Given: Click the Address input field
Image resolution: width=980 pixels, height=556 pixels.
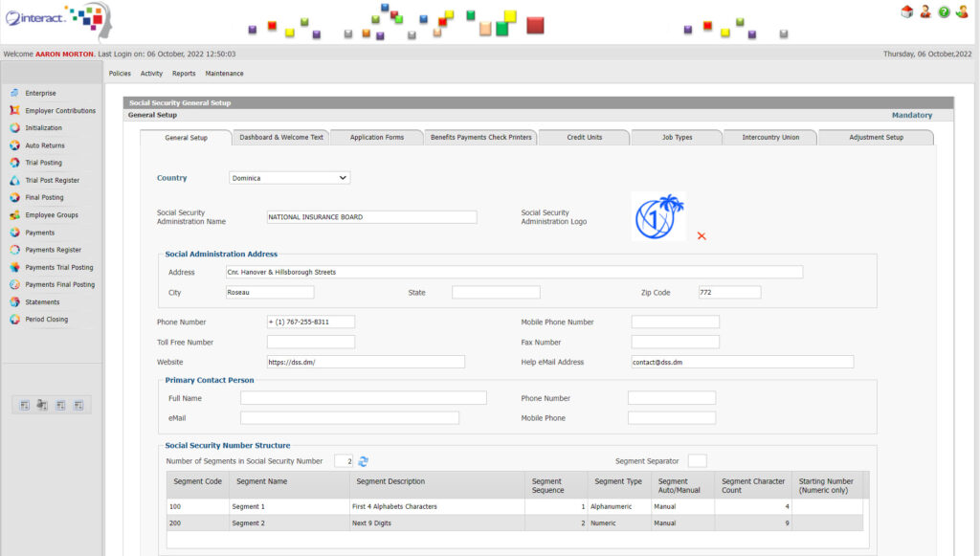Looking at the screenshot, I should coord(514,273).
